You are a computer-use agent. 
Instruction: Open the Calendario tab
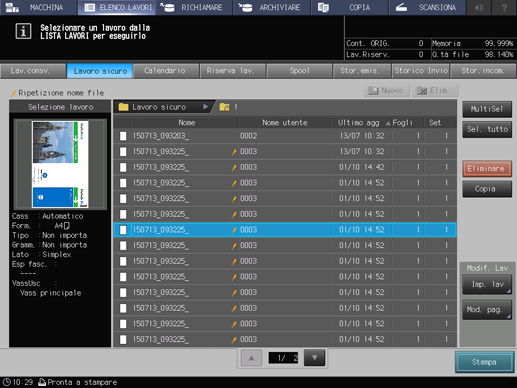(166, 71)
